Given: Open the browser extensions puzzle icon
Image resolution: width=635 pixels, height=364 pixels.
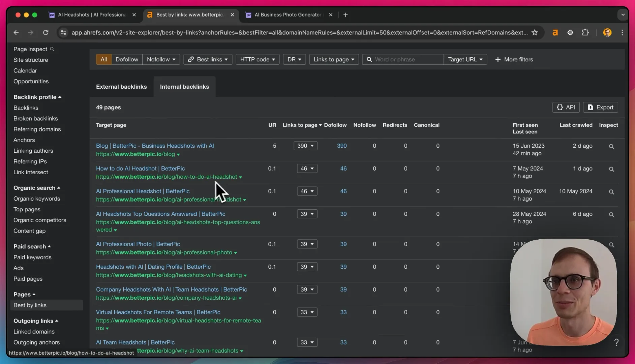Looking at the screenshot, I should tap(585, 33).
